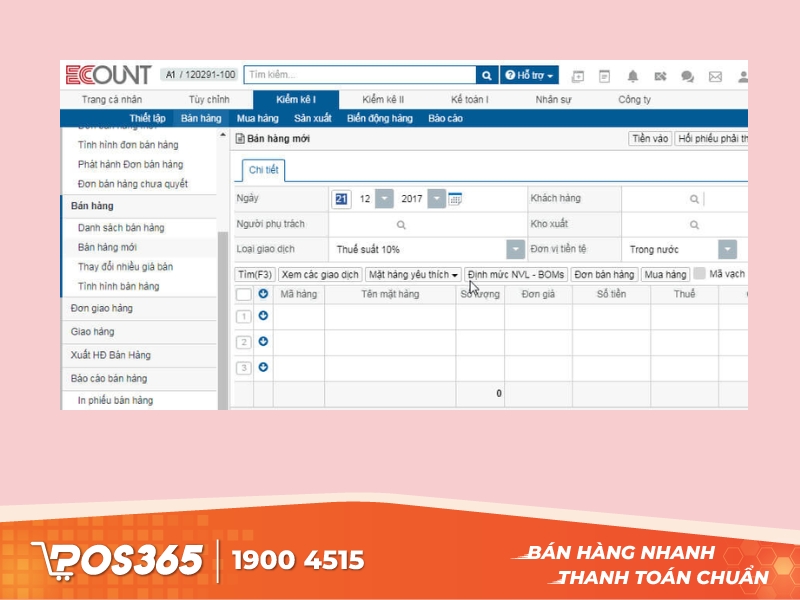Click the Khách hàng search magnifier
This screenshot has width=800, height=600.
pos(693,198)
